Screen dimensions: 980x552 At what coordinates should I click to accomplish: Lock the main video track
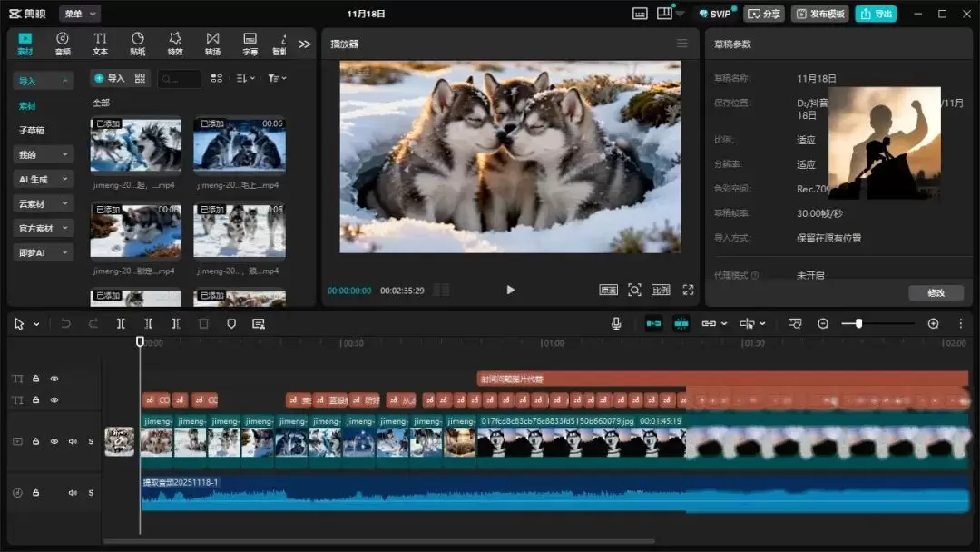click(35, 441)
